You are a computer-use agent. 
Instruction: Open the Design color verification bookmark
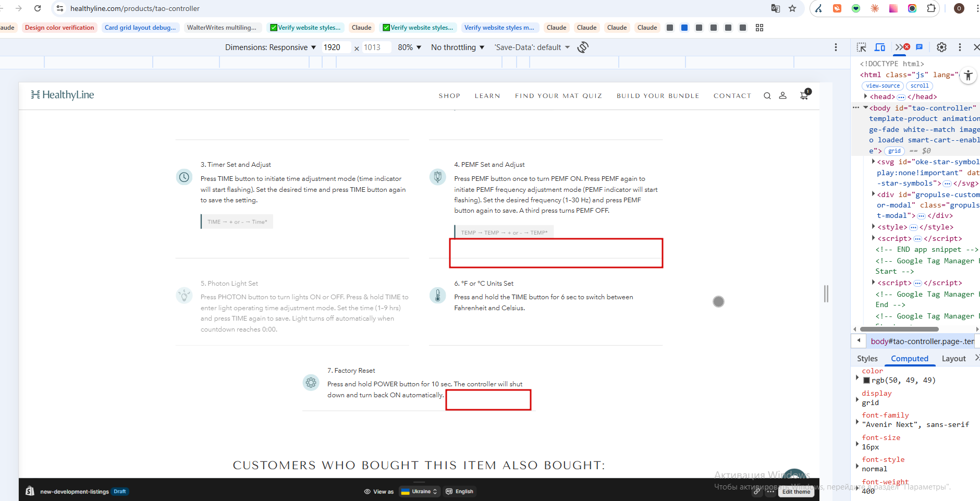point(59,28)
